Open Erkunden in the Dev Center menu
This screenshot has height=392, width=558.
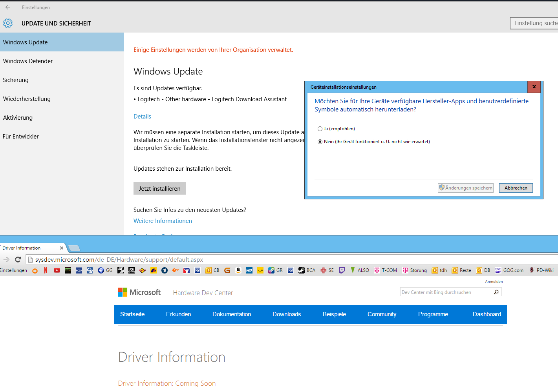(179, 314)
